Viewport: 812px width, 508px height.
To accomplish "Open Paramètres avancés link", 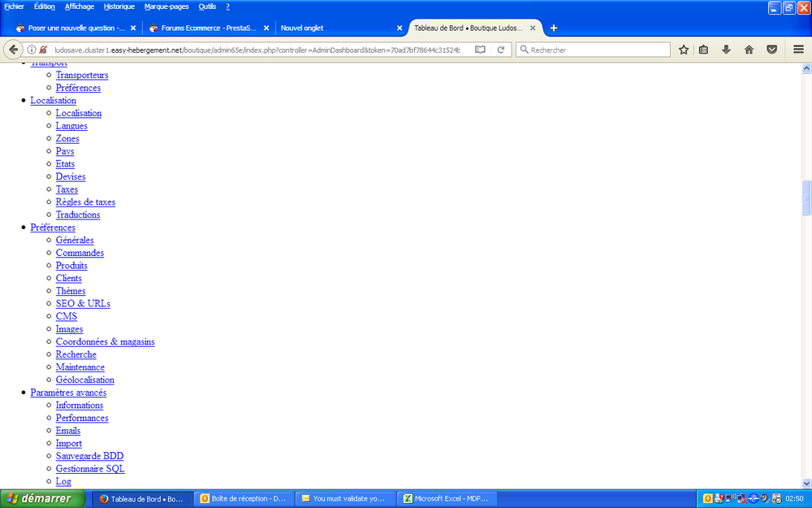I will [x=68, y=393].
